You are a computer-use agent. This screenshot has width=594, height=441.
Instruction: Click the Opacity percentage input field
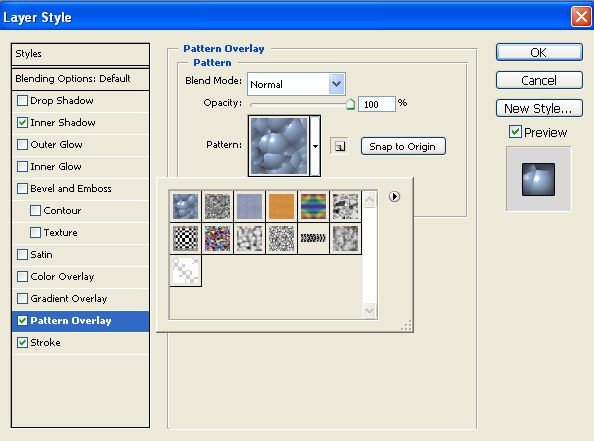(x=377, y=104)
